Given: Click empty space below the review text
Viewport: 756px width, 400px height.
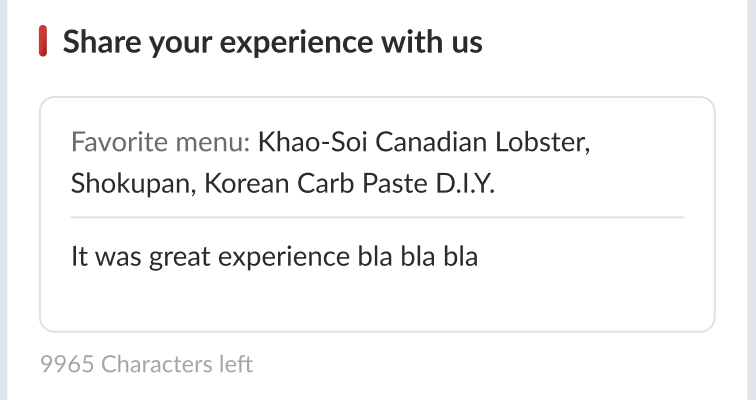Looking at the screenshot, I should 376,300.
